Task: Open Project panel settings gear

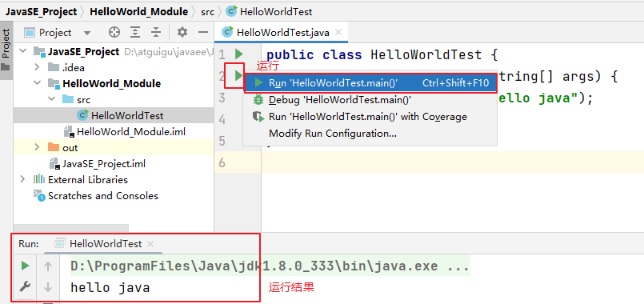Action: click(x=182, y=33)
